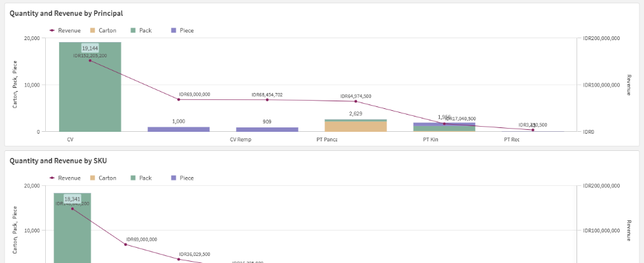Click 'Revenue' right axis title in SKU chart
This screenshot has width=644, height=263.
[629, 231]
